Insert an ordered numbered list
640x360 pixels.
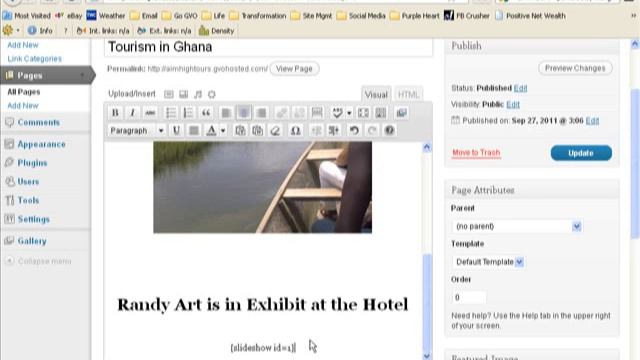tap(188, 113)
